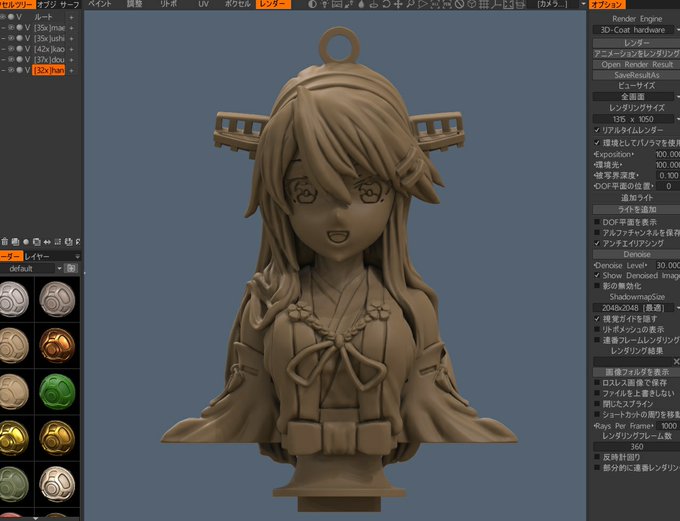Click the duplicate layer icon below voxel tree

[x=36, y=242]
